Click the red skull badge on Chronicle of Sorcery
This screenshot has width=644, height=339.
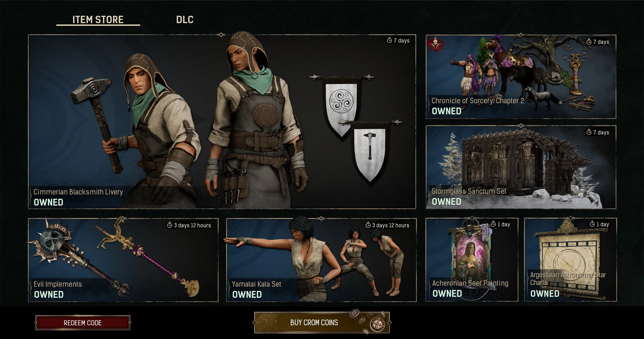click(435, 44)
